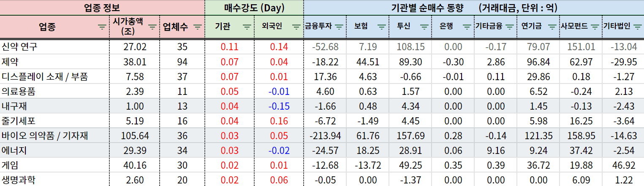The height and width of the screenshot is (186, 644).
Task: Open the 투신 column filter icon
Action: (424, 27)
